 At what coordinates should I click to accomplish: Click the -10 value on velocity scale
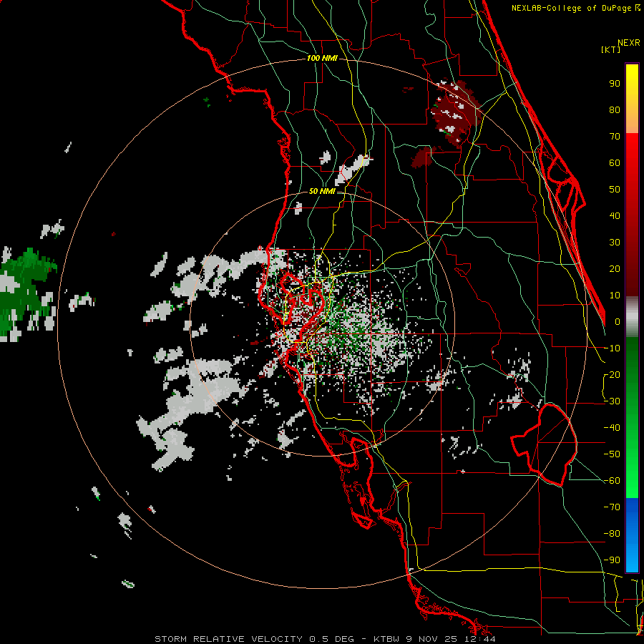click(x=612, y=348)
